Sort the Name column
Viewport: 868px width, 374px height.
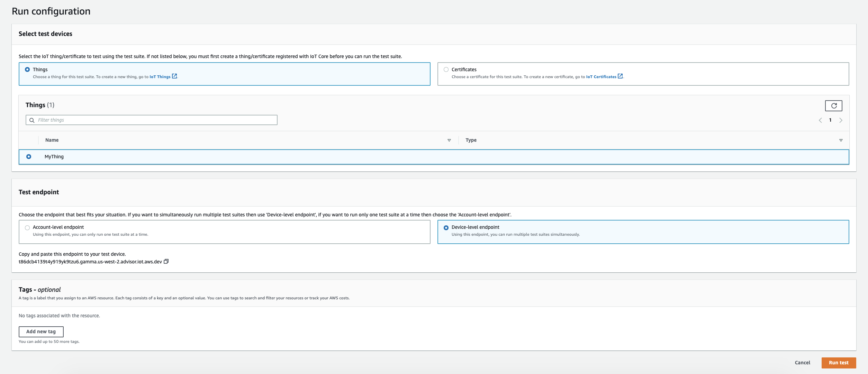(x=449, y=140)
